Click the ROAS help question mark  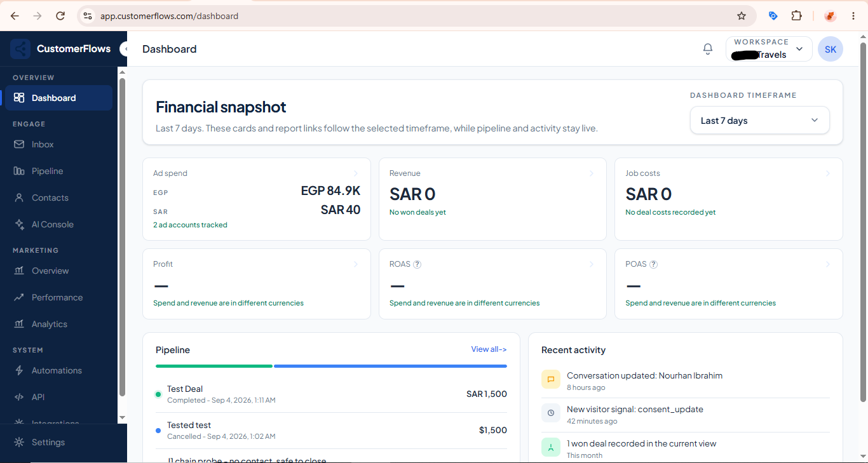click(417, 264)
